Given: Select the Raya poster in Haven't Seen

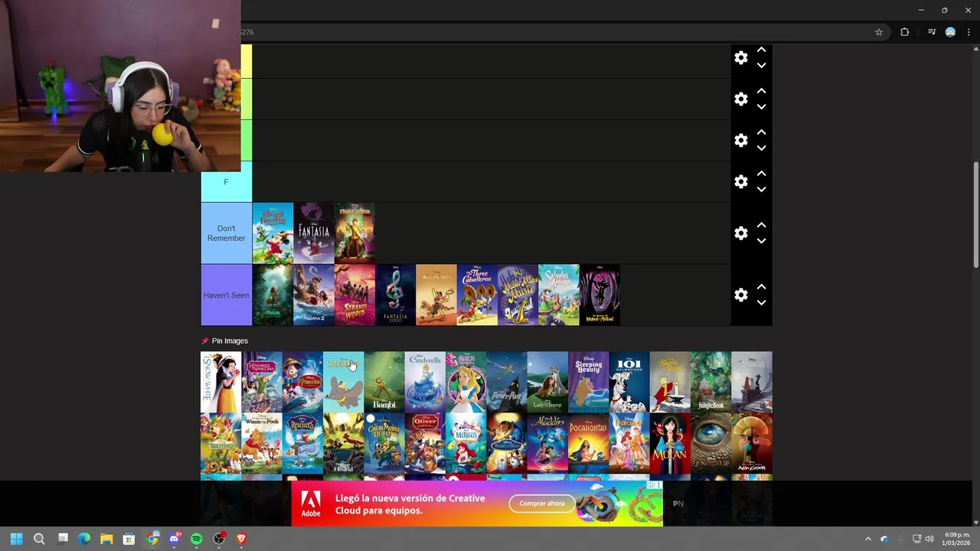Looking at the screenshot, I should 273,295.
